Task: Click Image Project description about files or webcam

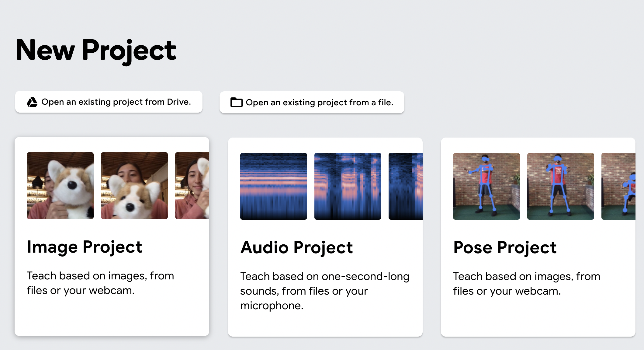Action: pyautogui.click(x=100, y=283)
